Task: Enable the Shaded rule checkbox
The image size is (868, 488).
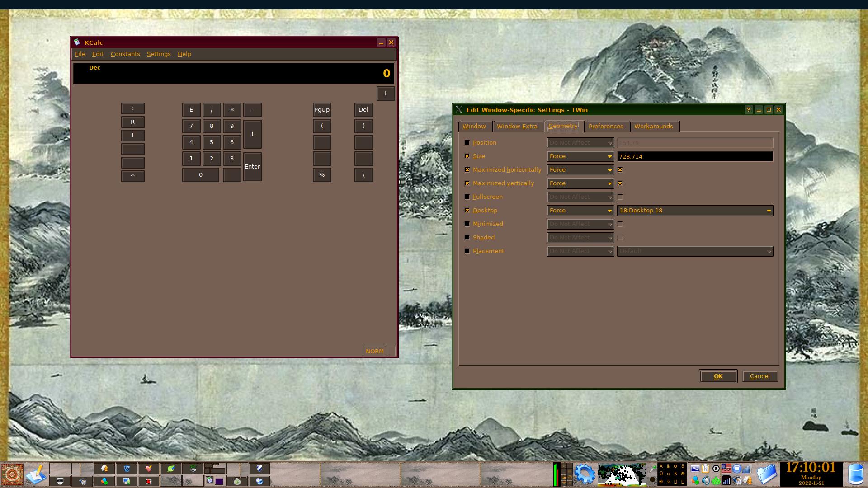Action: pyautogui.click(x=467, y=237)
